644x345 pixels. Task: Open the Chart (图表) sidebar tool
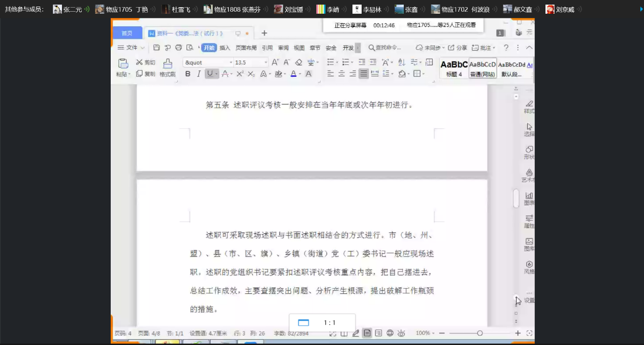[529, 197]
